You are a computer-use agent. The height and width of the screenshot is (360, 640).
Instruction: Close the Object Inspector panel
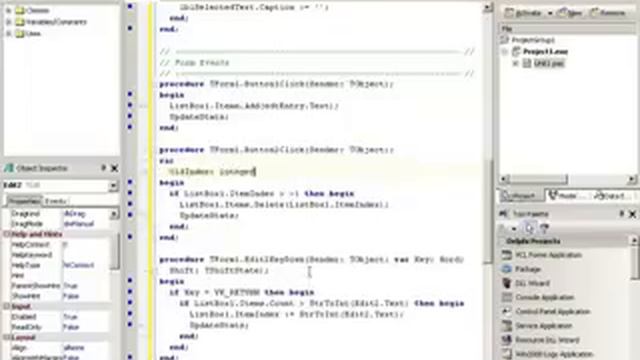115,168
